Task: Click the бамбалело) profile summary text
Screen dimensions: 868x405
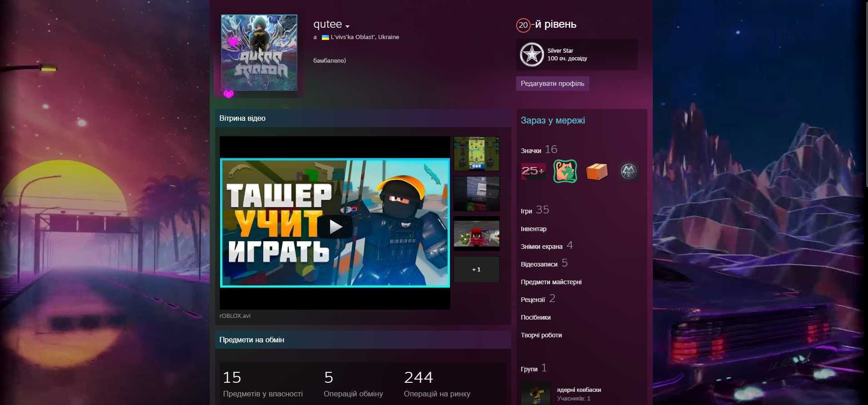Action: 330,60
